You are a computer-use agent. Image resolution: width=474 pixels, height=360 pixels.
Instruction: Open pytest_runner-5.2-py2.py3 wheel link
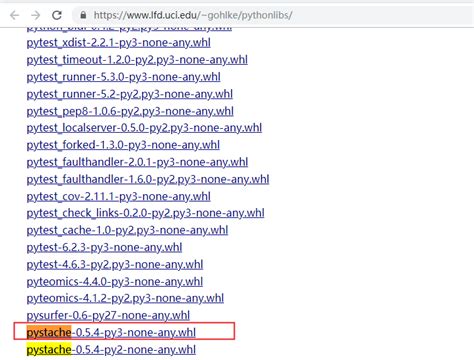pyautogui.click(x=130, y=94)
